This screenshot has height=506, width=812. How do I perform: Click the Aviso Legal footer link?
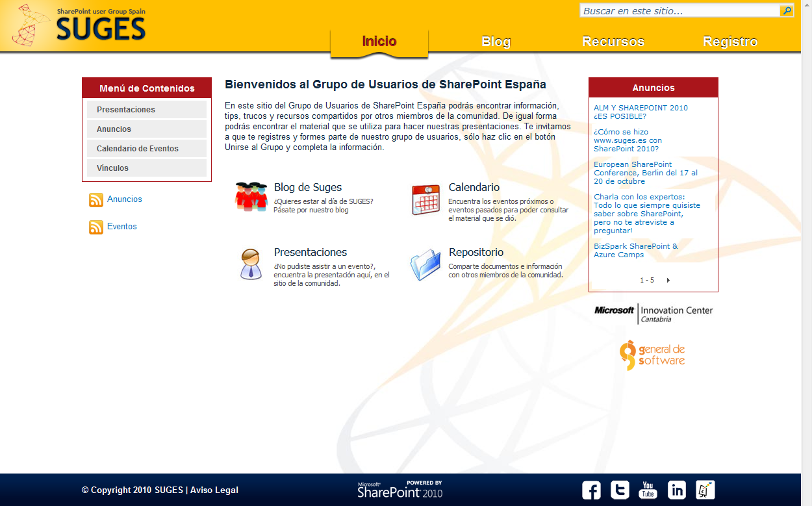coord(214,490)
